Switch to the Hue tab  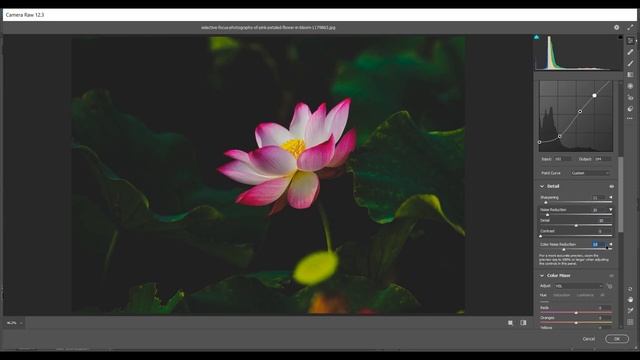pyautogui.click(x=543, y=295)
